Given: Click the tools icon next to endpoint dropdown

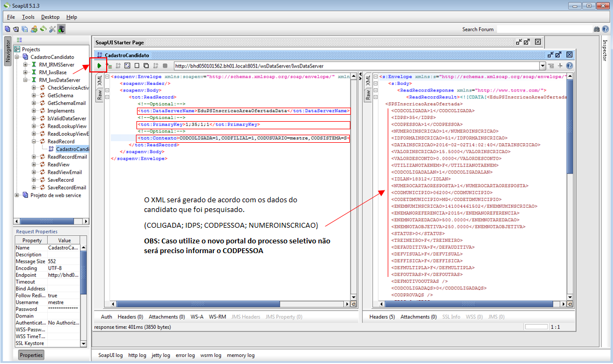Looking at the screenshot, I should (x=551, y=65).
